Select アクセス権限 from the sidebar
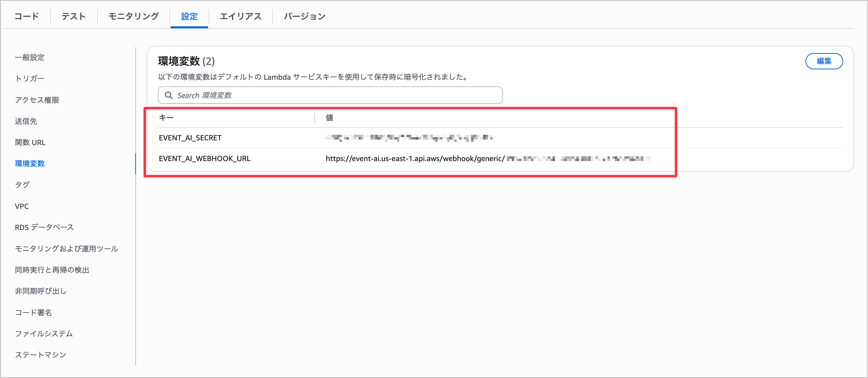The image size is (868, 378). [x=37, y=100]
